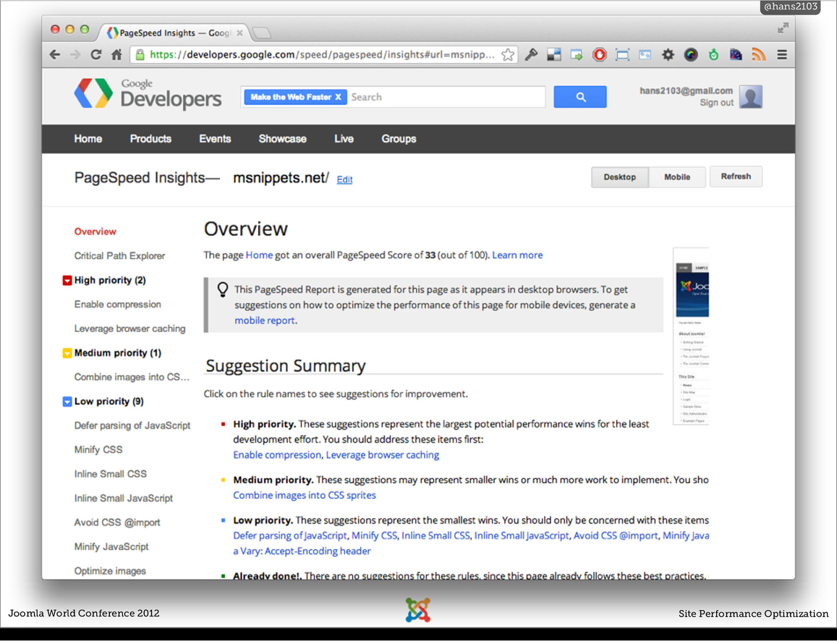Screen dimensions: 837x644
Task: Remove the Make the Web Faster filter
Action: pos(338,97)
